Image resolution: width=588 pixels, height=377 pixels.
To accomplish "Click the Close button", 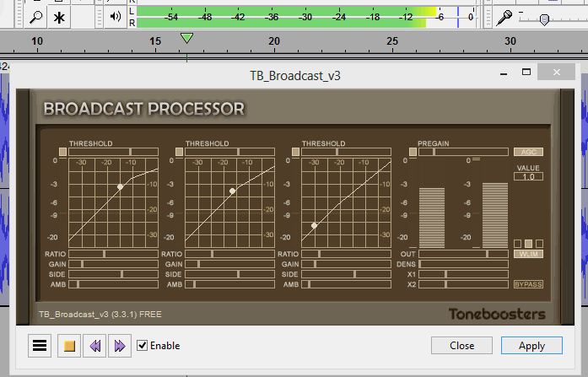I will pyautogui.click(x=461, y=345).
